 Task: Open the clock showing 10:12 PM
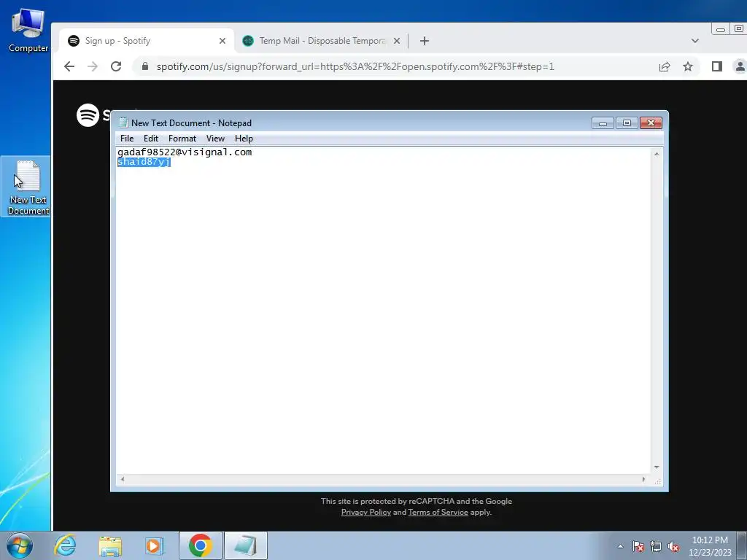[x=710, y=546]
